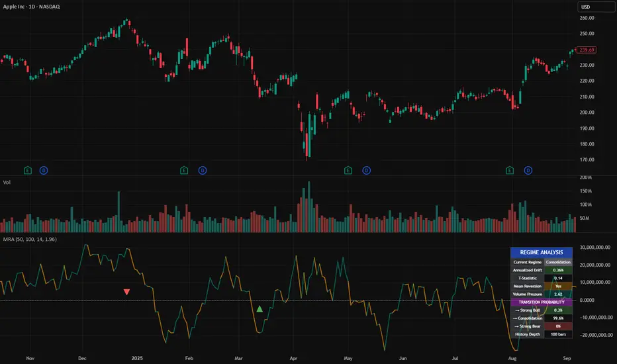Click the 200.00 level on price scale
Screen dimensions: 617x364
pos(587,113)
